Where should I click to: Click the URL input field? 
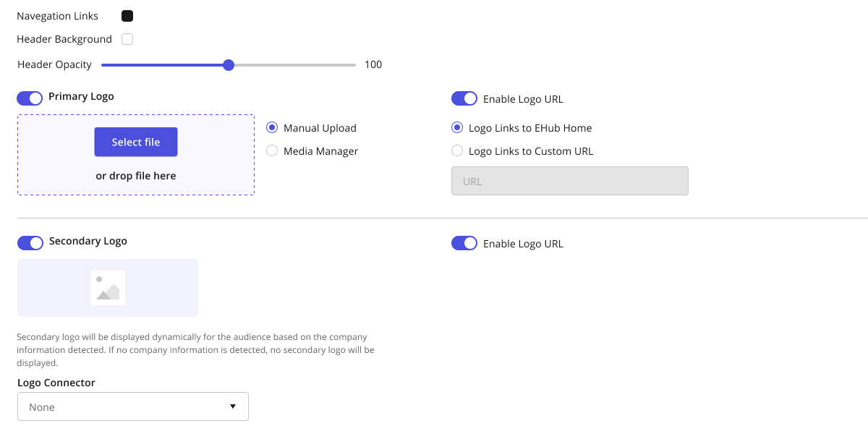click(x=569, y=182)
